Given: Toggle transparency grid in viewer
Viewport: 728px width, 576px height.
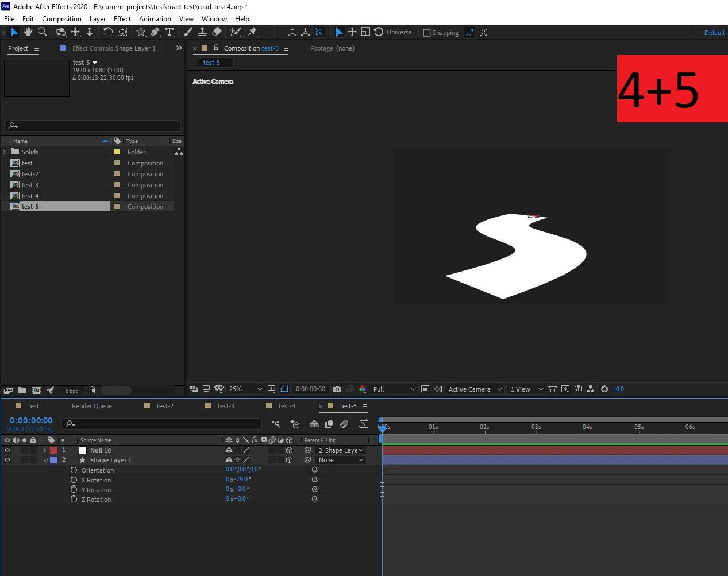Looking at the screenshot, I should 438,389.
